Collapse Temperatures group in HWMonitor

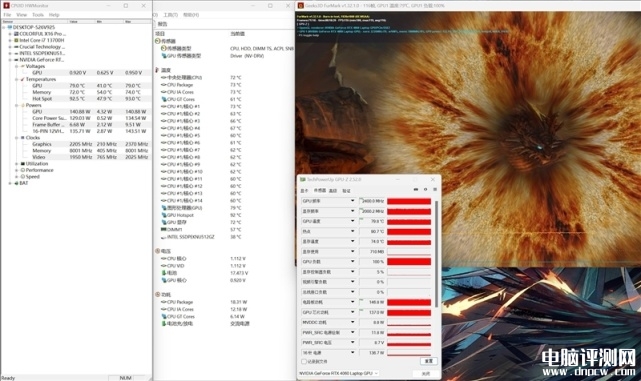[17, 79]
